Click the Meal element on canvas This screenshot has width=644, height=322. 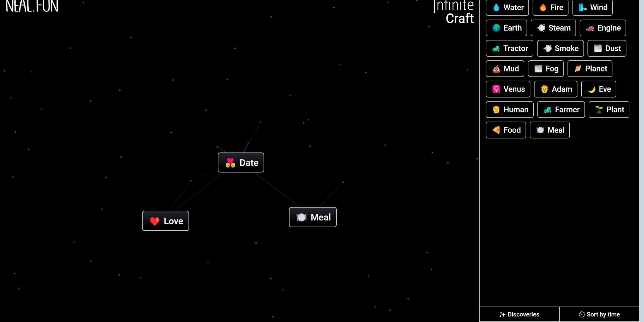tap(313, 217)
